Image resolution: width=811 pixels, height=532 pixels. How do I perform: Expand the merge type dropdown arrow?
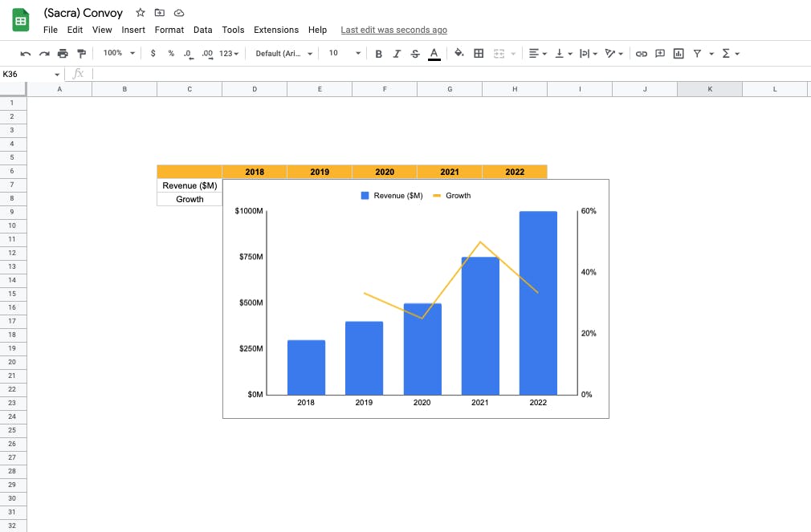[x=513, y=54]
